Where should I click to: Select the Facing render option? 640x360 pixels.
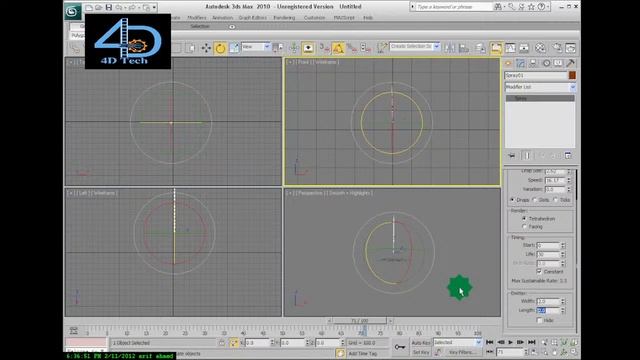524,227
